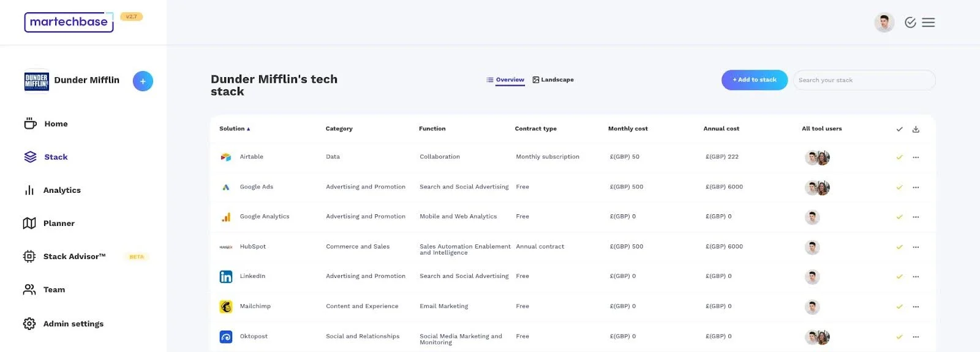Image resolution: width=980 pixels, height=352 pixels.
Task: Click the Category column header
Action: coord(339,129)
